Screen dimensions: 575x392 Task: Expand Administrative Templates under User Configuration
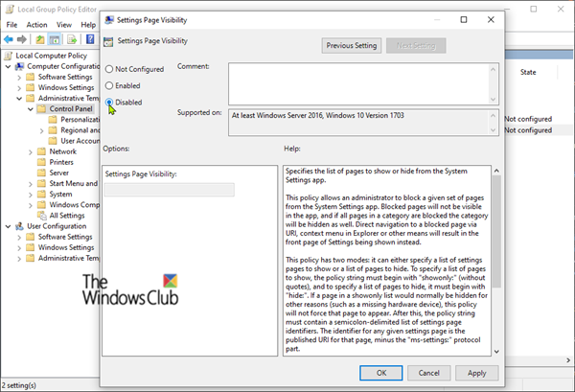coord(19,259)
